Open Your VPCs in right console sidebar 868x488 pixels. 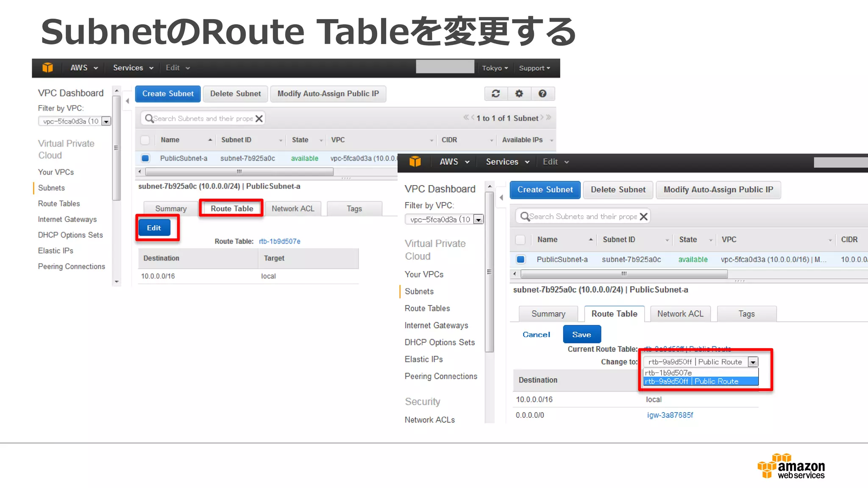(x=424, y=274)
